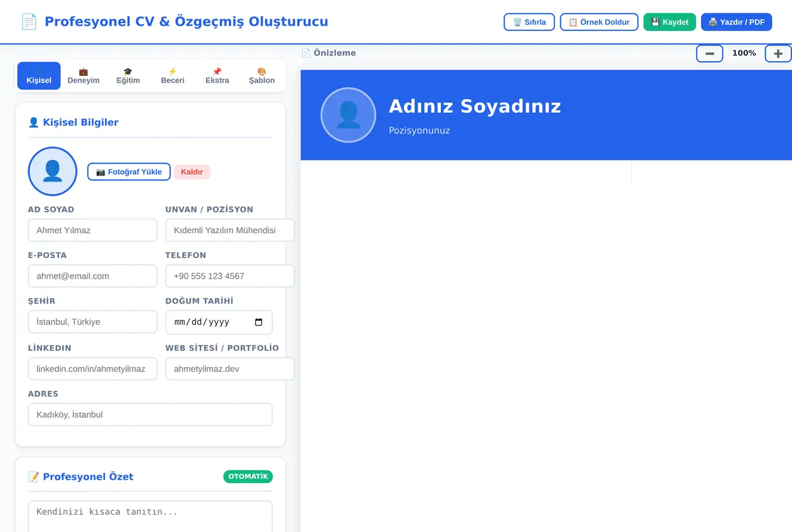Focus the Adres input field
792x532 pixels.
[x=150, y=415]
